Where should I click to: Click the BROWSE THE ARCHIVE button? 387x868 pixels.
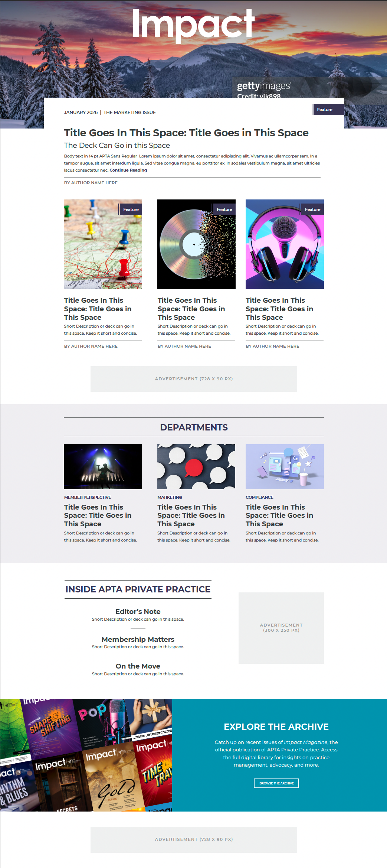pyautogui.click(x=276, y=783)
